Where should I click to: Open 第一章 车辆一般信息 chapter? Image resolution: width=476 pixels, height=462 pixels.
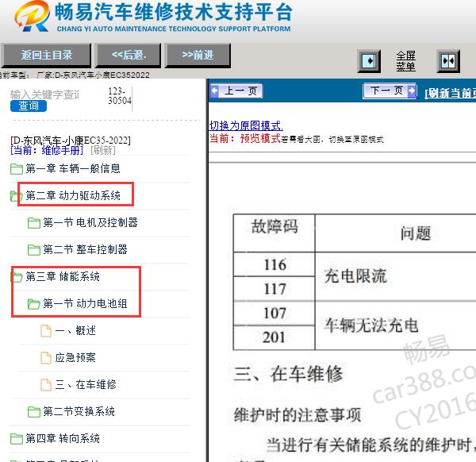73,168
